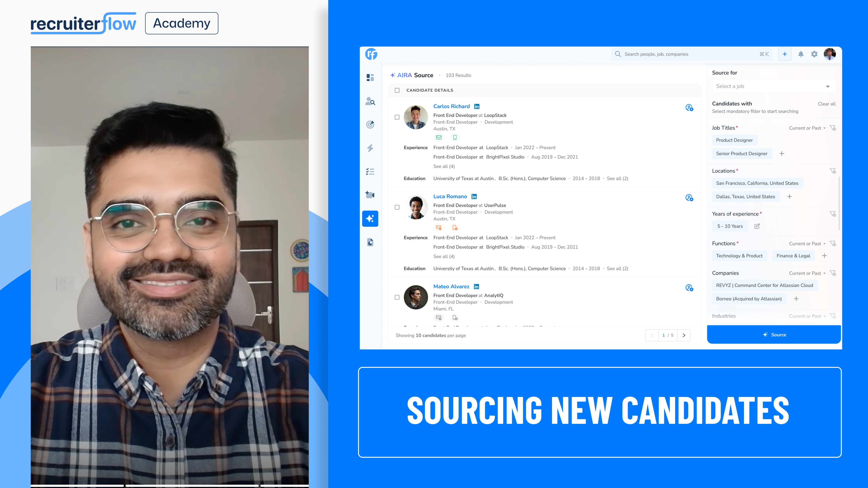Click the AIRA sparkle icon in sidebar
868x488 pixels.
click(370, 218)
